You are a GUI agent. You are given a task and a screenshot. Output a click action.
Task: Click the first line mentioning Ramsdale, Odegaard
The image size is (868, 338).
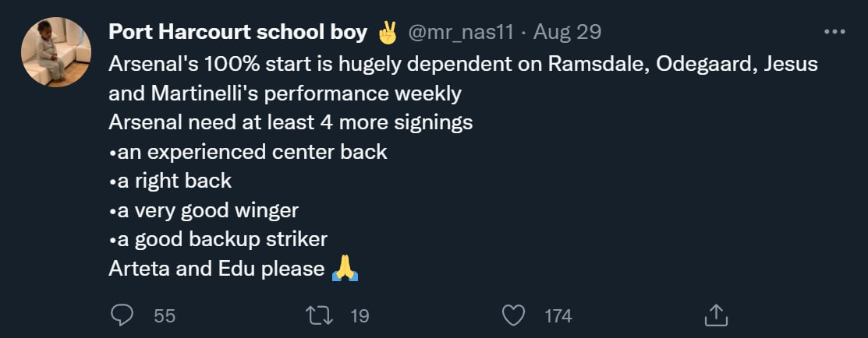(463, 64)
